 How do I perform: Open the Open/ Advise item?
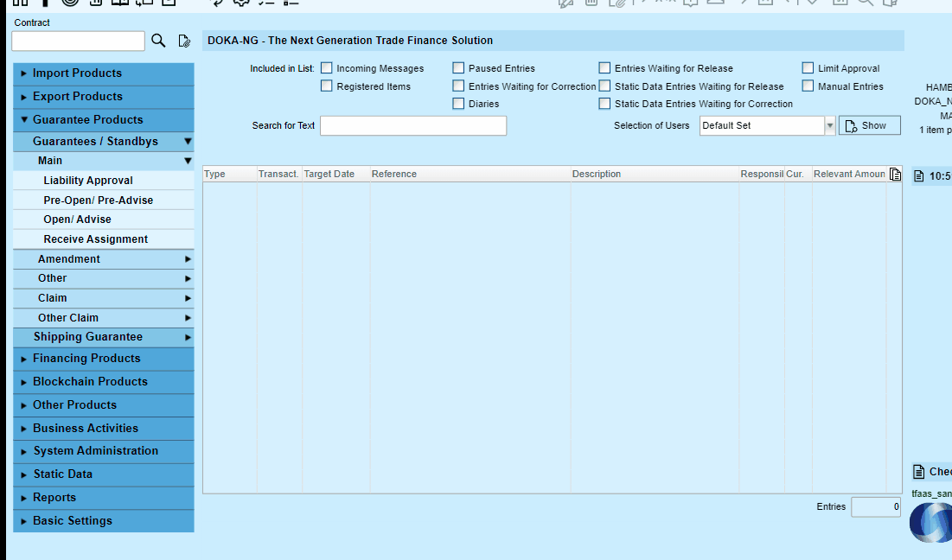(x=104, y=220)
